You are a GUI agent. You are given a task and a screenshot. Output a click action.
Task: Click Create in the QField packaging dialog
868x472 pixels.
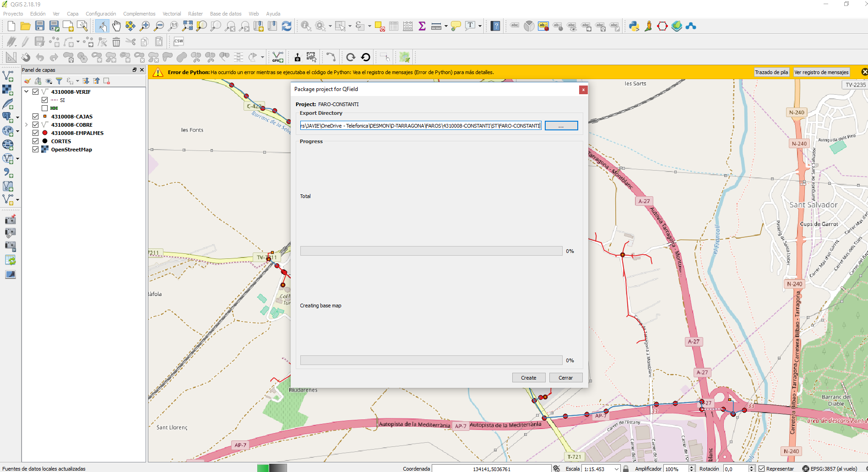tap(528, 377)
